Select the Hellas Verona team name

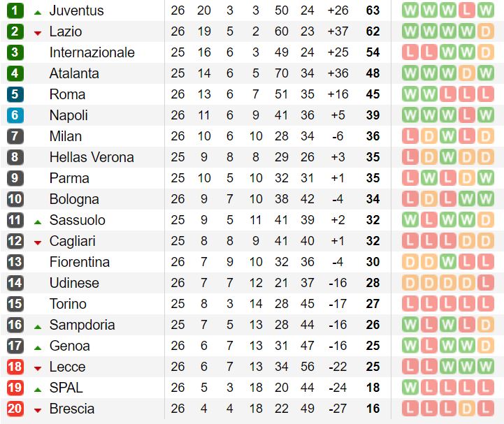click(x=92, y=157)
